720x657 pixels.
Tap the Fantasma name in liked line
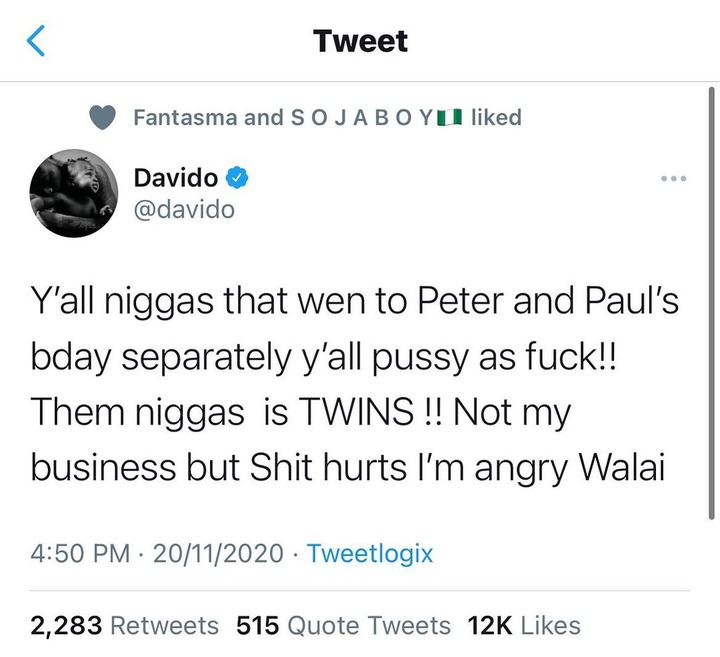(x=186, y=118)
